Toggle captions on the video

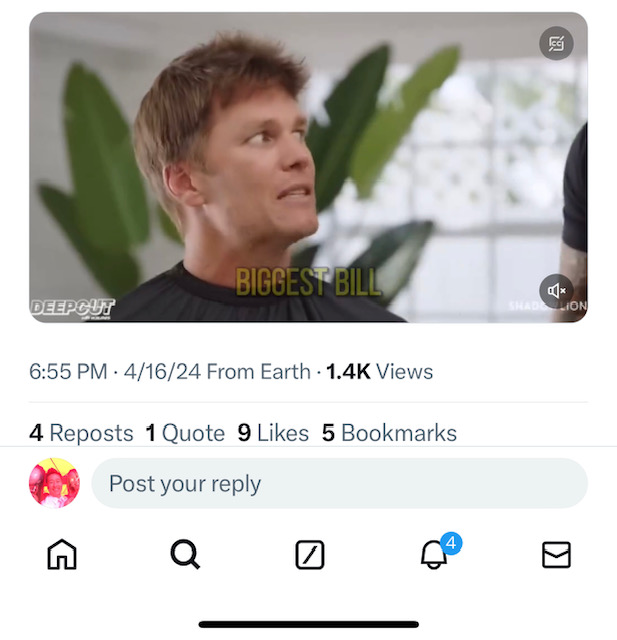point(556,44)
